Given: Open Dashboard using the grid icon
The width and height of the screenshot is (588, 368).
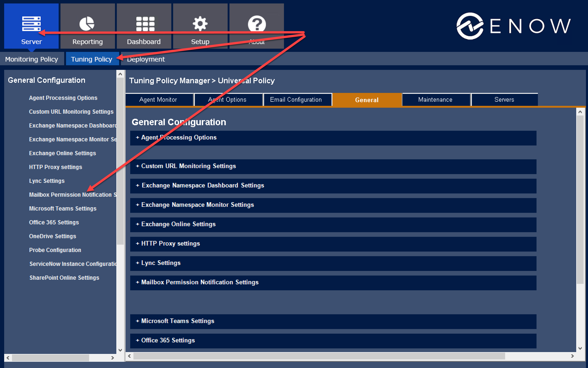Looking at the screenshot, I should click(x=144, y=24).
